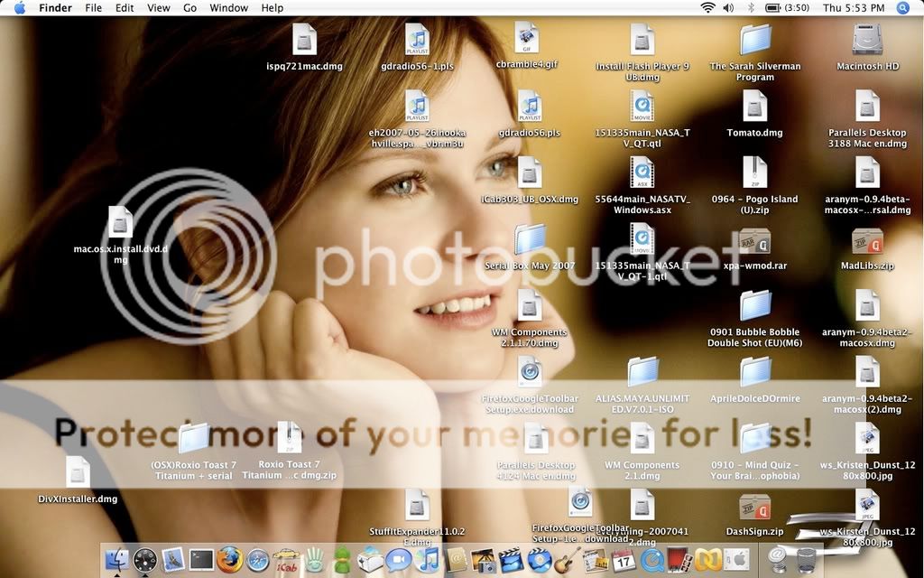
Task: Launch QuickTime Player from dock
Action: [651, 559]
